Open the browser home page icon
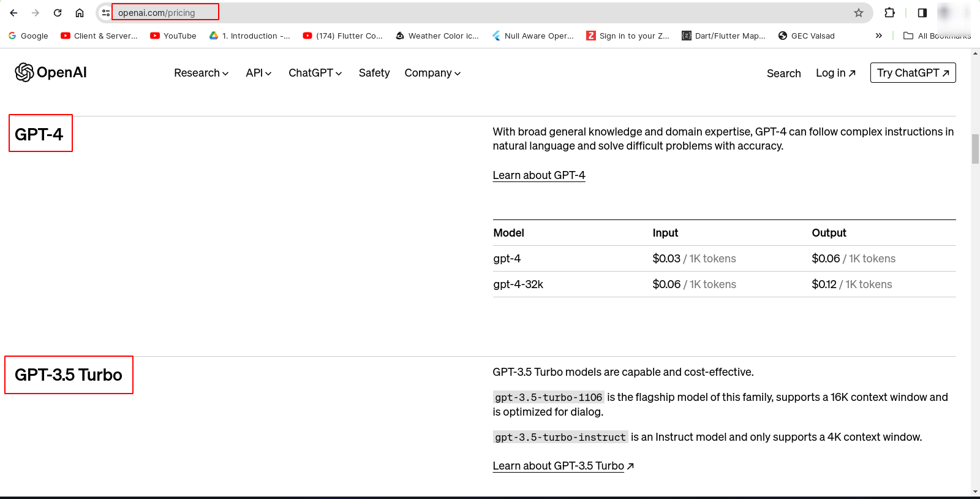The height and width of the screenshot is (499, 980). click(x=80, y=13)
